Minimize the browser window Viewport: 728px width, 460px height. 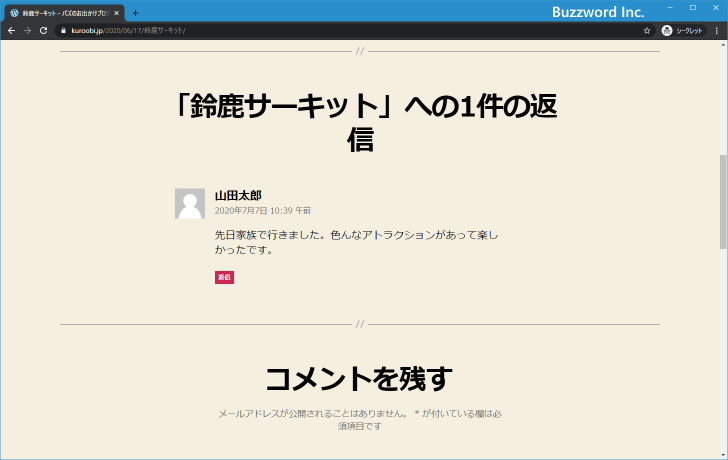point(670,7)
